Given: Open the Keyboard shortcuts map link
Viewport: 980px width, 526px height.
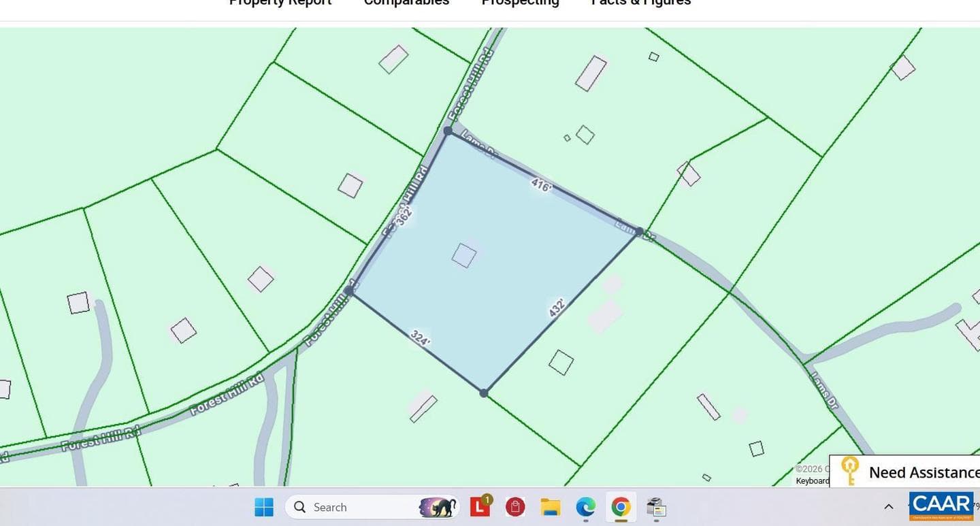Looking at the screenshot, I should click(x=813, y=481).
